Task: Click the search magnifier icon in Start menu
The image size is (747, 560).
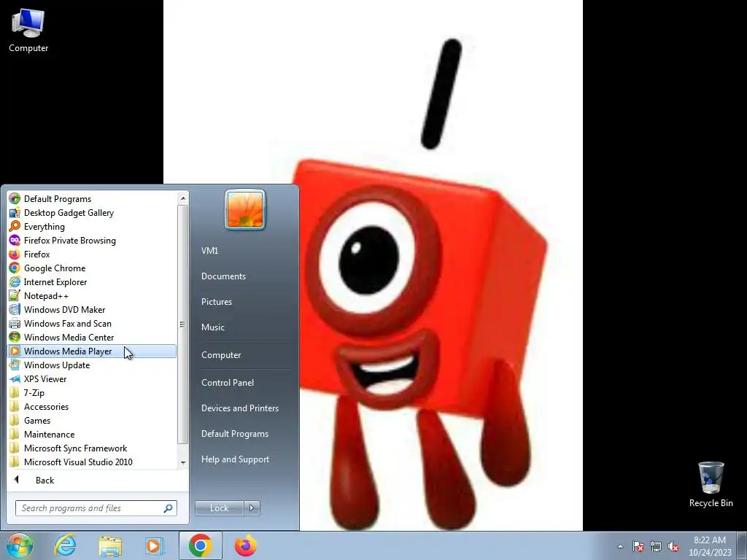Action: 169,508
